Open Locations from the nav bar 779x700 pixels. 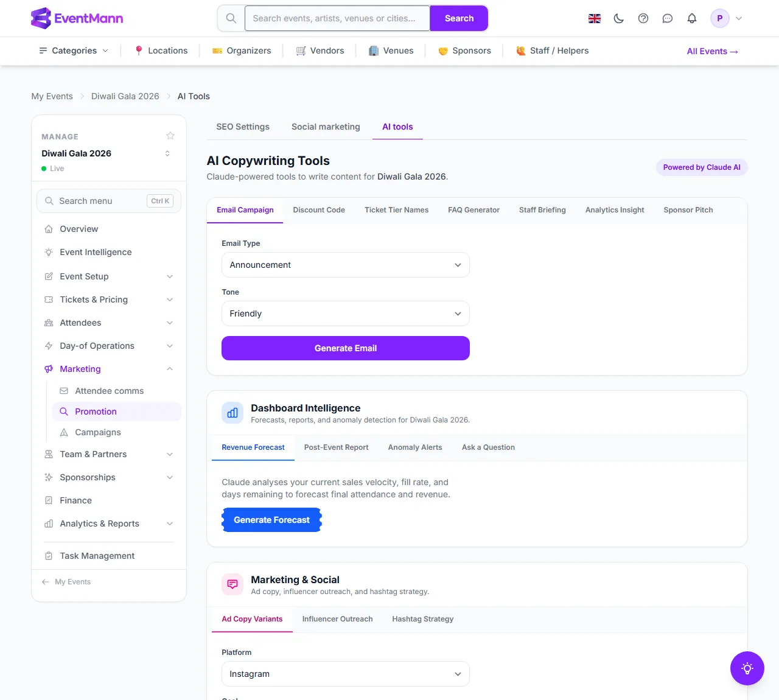(x=161, y=51)
